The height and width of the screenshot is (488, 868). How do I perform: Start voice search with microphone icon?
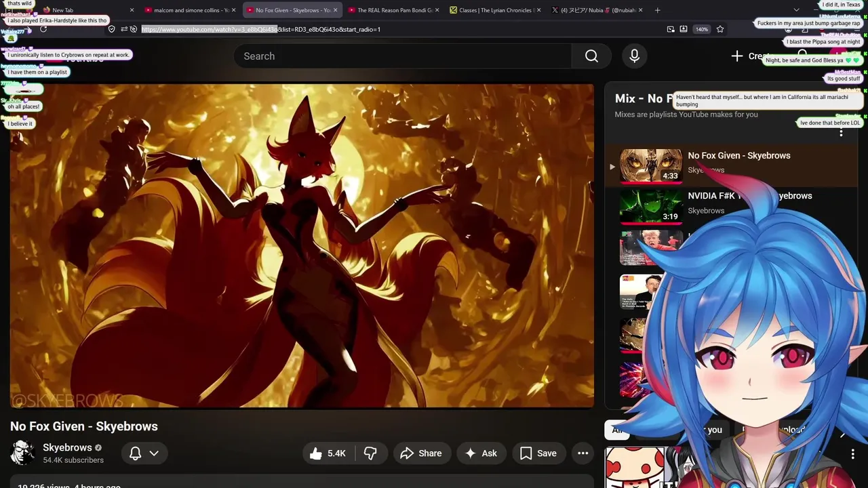634,56
